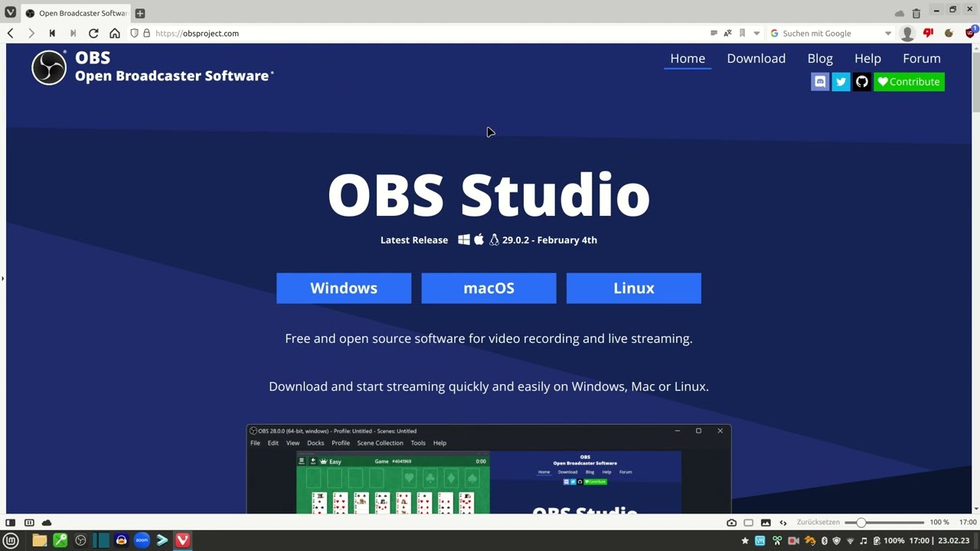Image resolution: width=980 pixels, height=551 pixels.
Task: Open the OBS Twitter icon link
Action: coord(841,82)
